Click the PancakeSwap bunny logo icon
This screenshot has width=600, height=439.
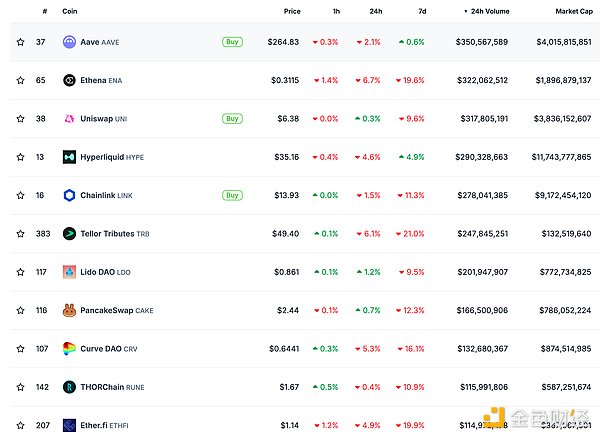point(70,310)
